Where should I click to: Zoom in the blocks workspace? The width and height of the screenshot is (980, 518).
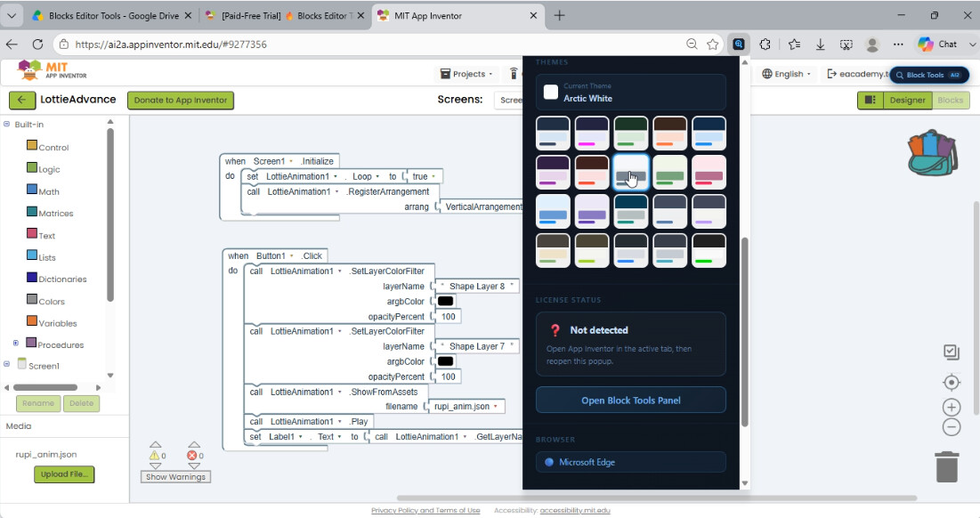(x=952, y=408)
